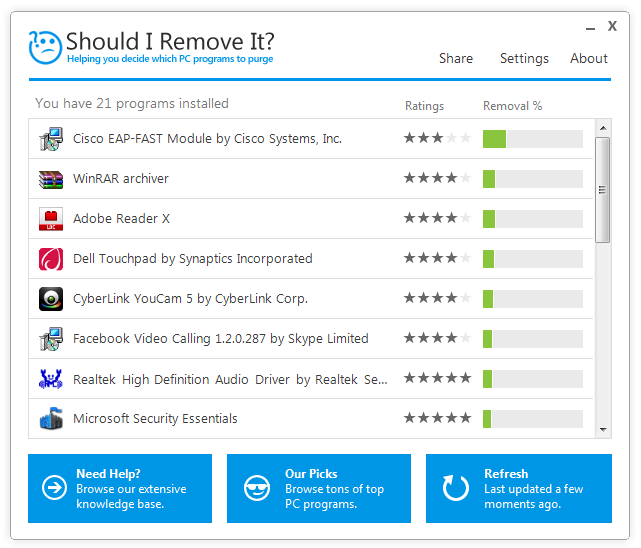Click the 'Helping you decide which PC programs' tagline
This screenshot has height=548, width=641.
coord(170,59)
